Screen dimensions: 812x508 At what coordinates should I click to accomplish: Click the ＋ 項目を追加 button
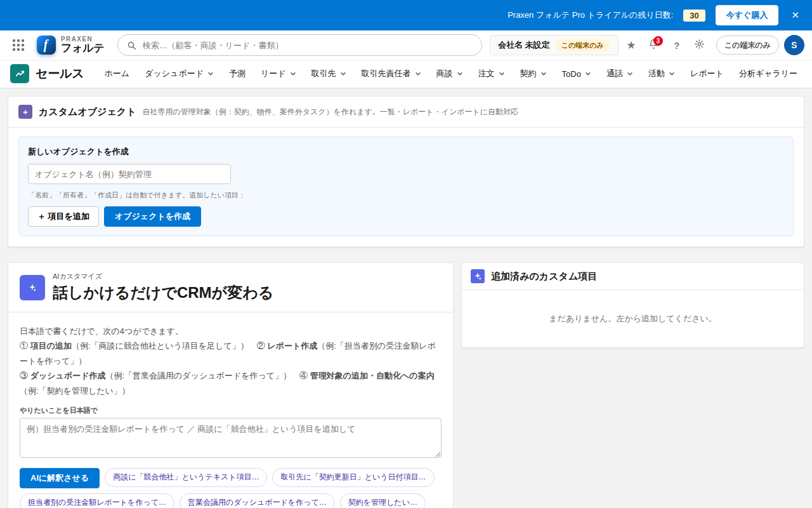[63, 217]
